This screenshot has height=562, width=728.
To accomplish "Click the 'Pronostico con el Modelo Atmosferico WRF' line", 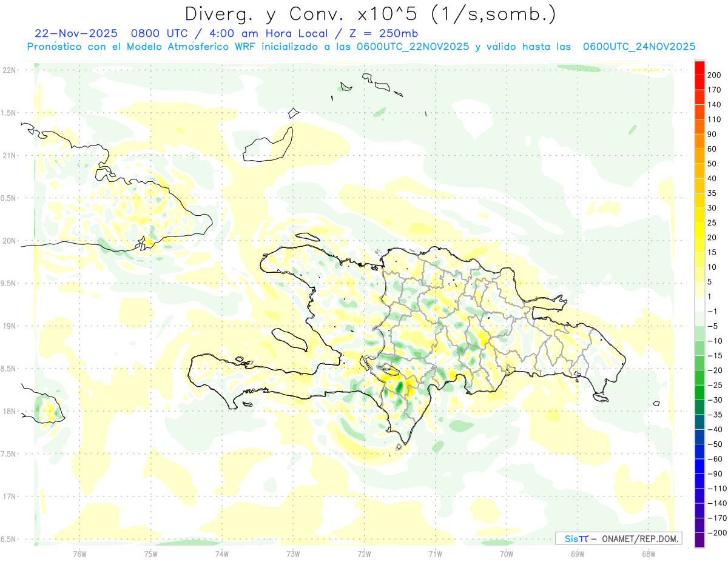I will [361, 47].
